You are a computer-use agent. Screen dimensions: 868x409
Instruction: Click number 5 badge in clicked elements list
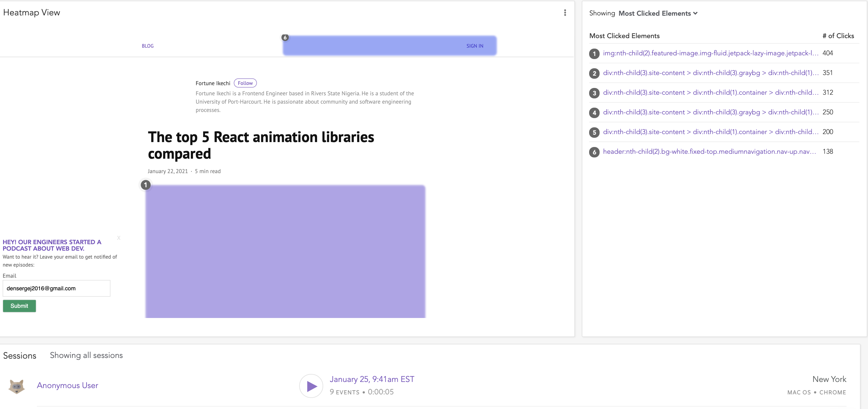coord(594,132)
